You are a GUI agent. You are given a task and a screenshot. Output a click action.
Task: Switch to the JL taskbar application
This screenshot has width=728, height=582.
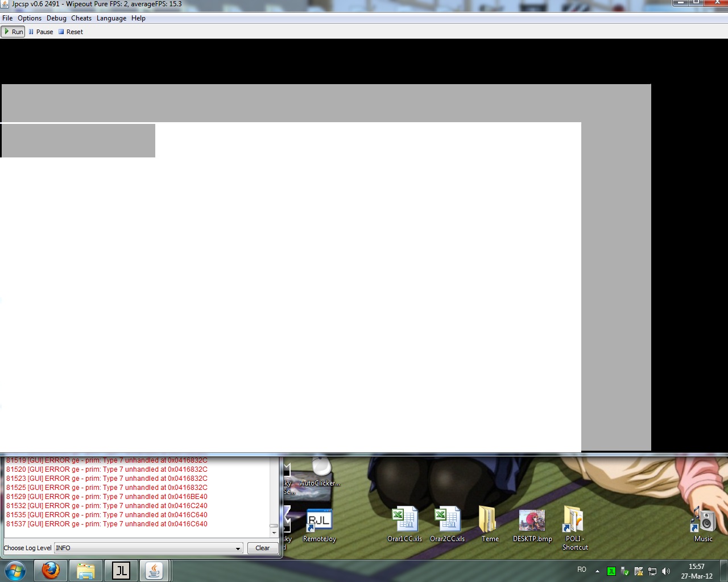click(x=121, y=571)
